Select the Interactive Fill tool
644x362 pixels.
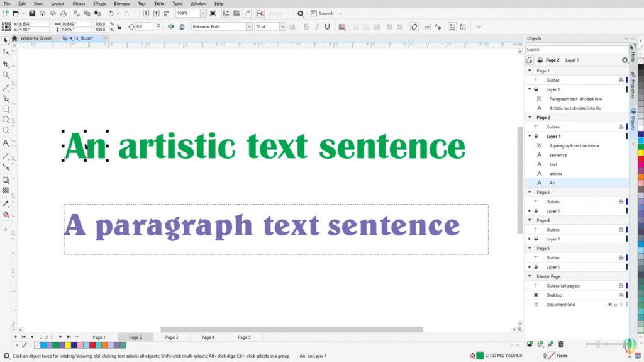(x=6, y=214)
